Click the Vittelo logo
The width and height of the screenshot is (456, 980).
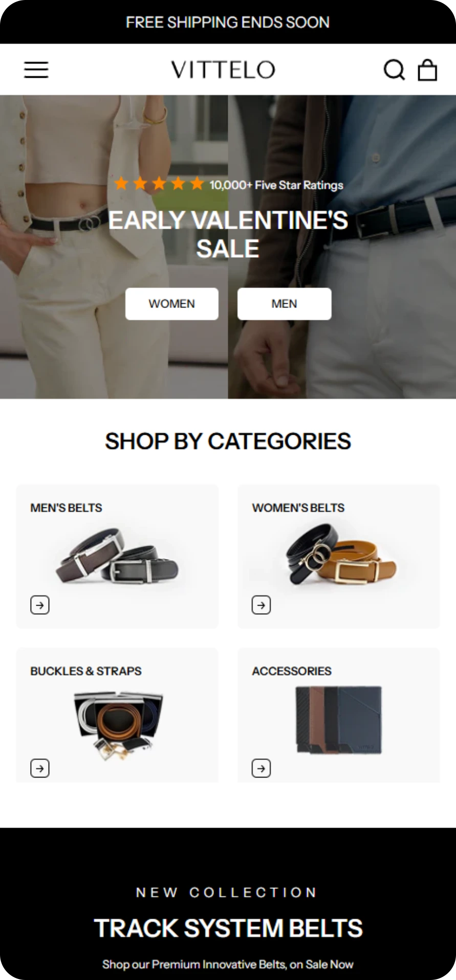pyautogui.click(x=223, y=70)
